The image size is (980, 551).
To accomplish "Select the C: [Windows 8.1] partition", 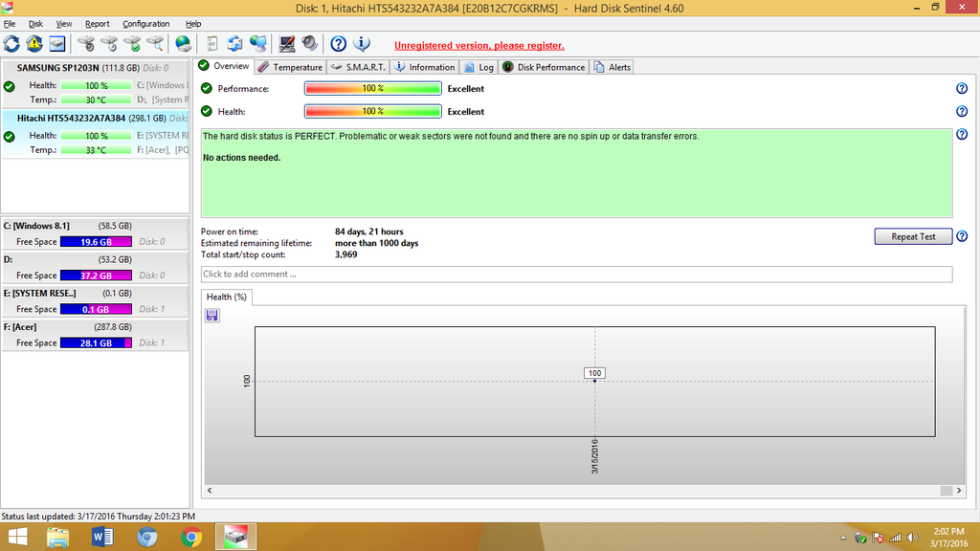I will (x=67, y=225).
